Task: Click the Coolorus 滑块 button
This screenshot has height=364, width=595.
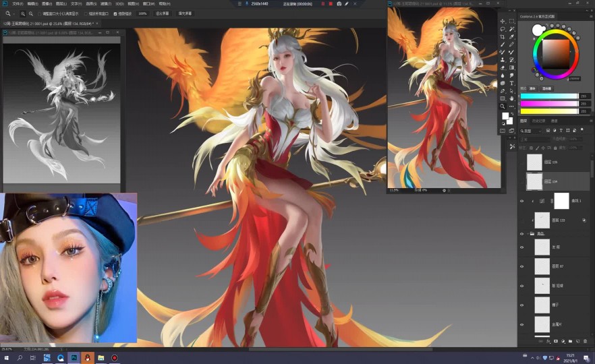Action: click(532, 88)
